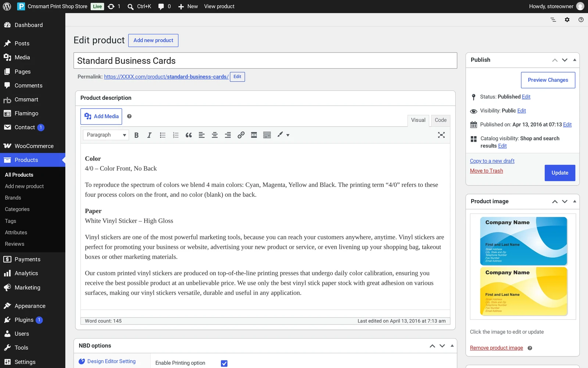Click Move to Trash link
The width and height of the screenshot is (588, 368).
coord(486,171)
